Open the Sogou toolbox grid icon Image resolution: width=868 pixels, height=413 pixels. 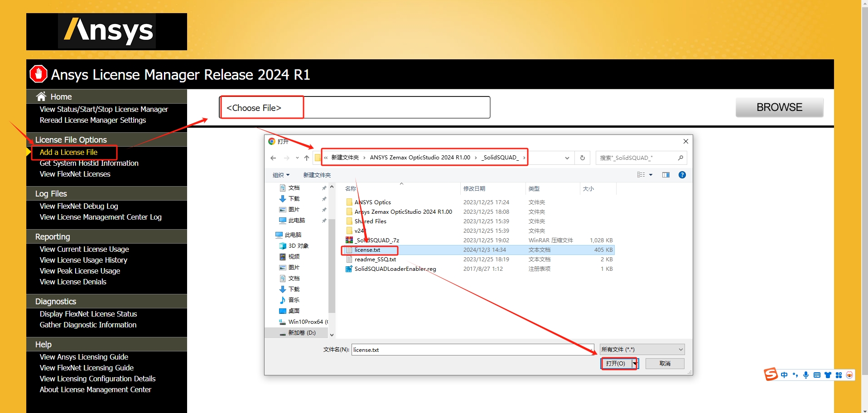click(839, 375)
